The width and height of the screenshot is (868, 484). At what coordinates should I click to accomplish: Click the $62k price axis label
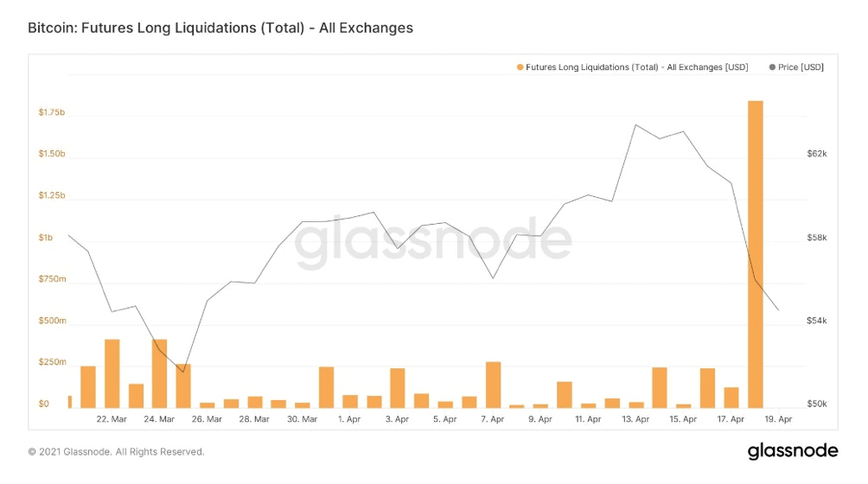(816, 154)
